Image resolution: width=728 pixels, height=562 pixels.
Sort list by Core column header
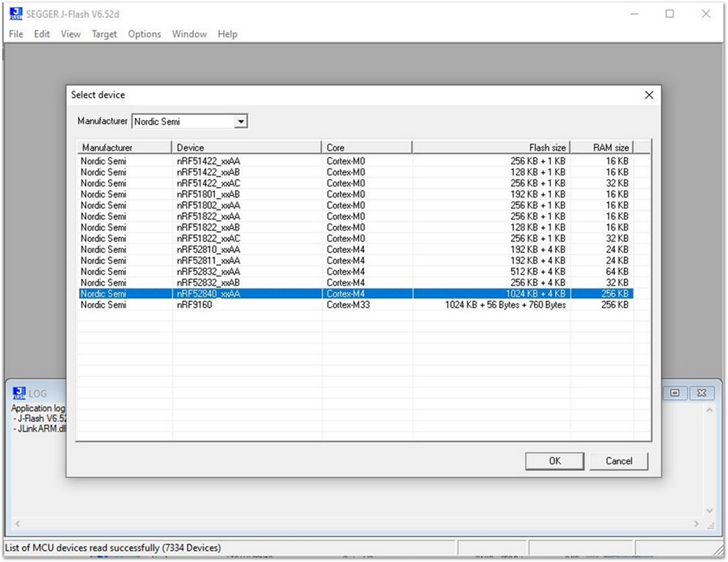tap(367, 148)
